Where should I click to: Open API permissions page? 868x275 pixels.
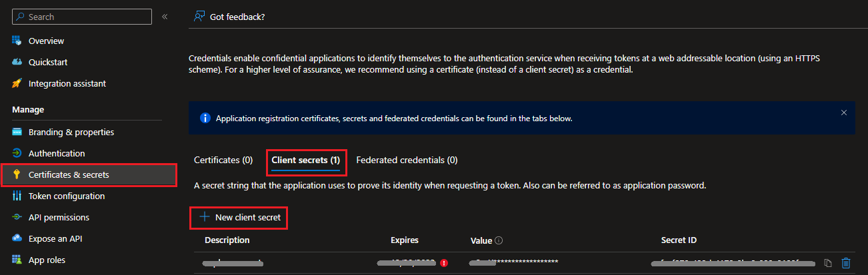(59, 217)
